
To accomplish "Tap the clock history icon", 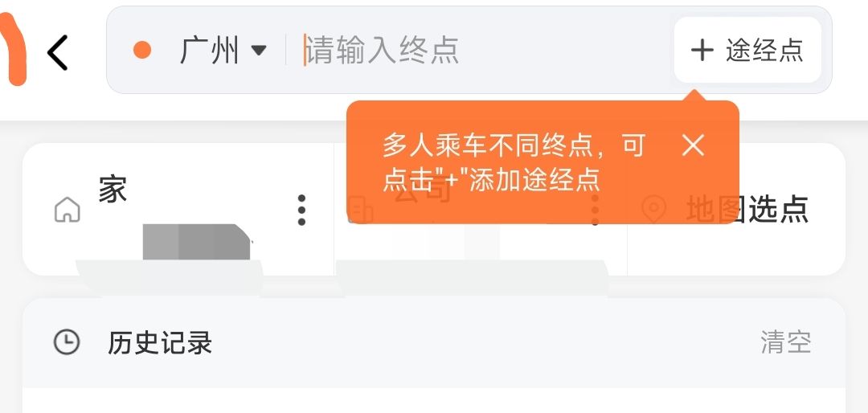I will pyautogui.click(x=67, y=342).
